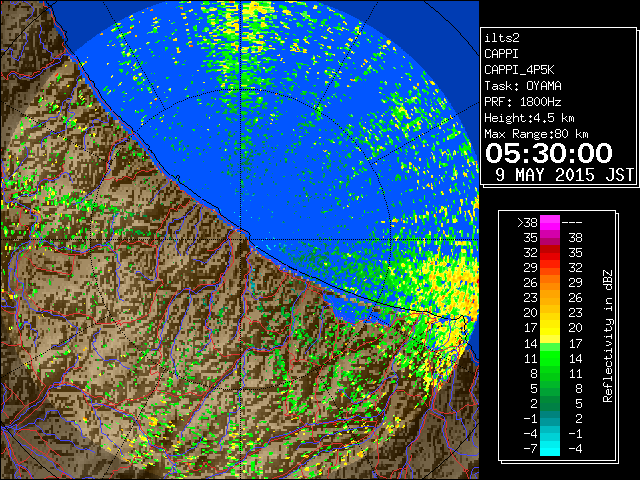Click the Height:4.5 km line
This screenshot has width=640, height=480.
pyautogui.click(x=529, y=118)
